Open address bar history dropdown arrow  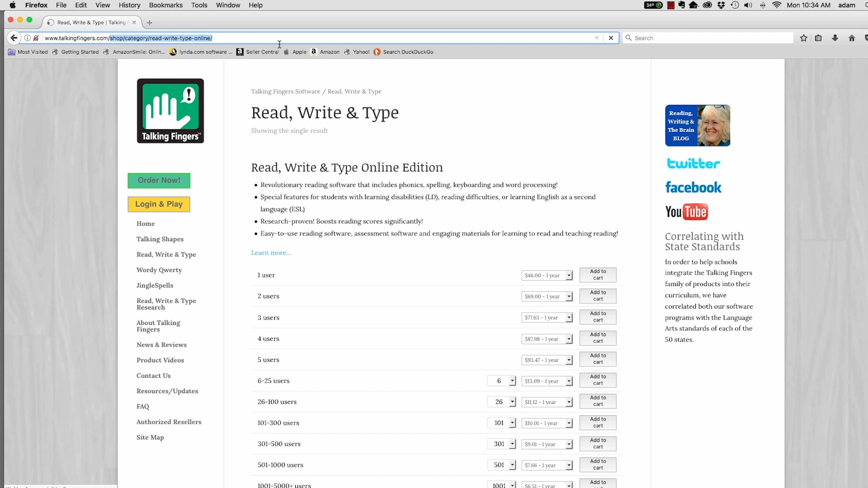(x=596, y=38)
